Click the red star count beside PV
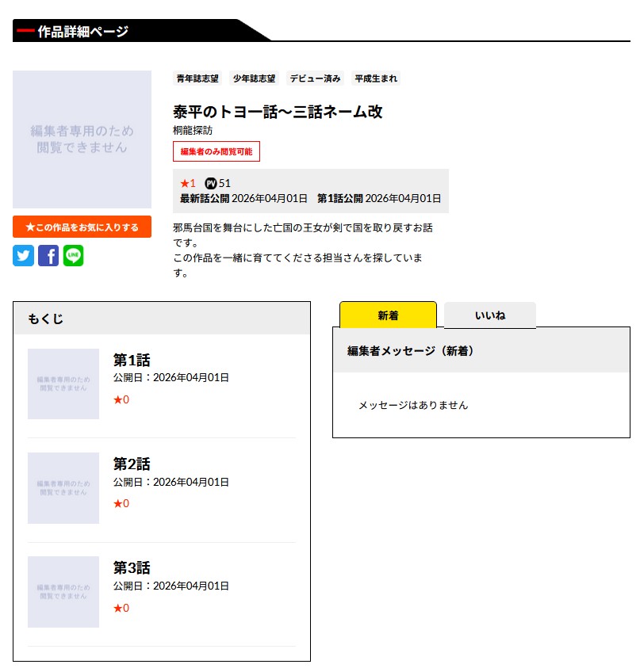The height and width of the screenshot is (672, 640). coord(188,183)
